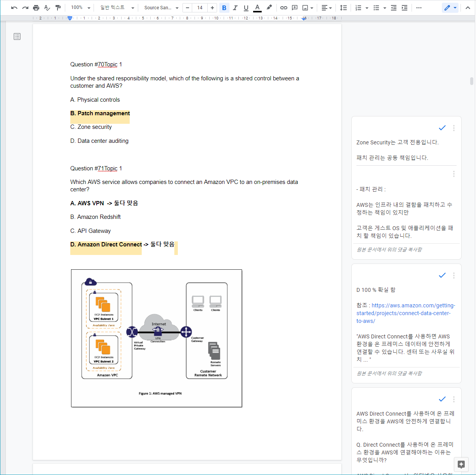
Task: Open line and paragraph spacing options
Action: click(x=344, y=8)
